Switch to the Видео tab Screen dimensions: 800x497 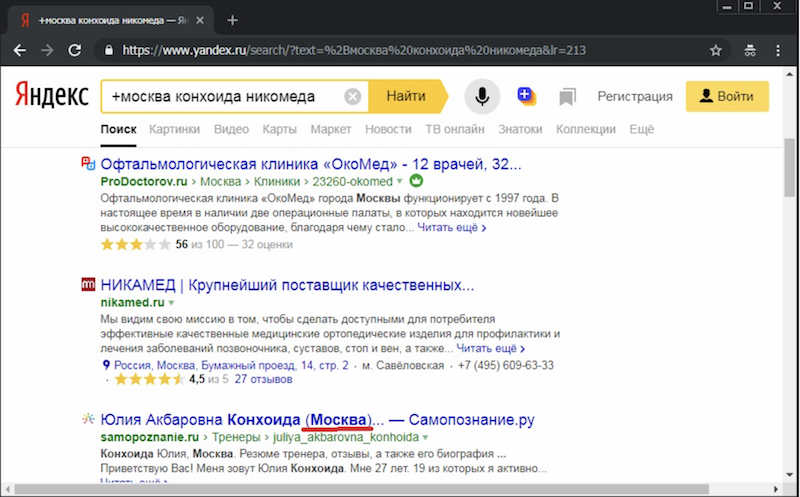click(x=231, y=129)
